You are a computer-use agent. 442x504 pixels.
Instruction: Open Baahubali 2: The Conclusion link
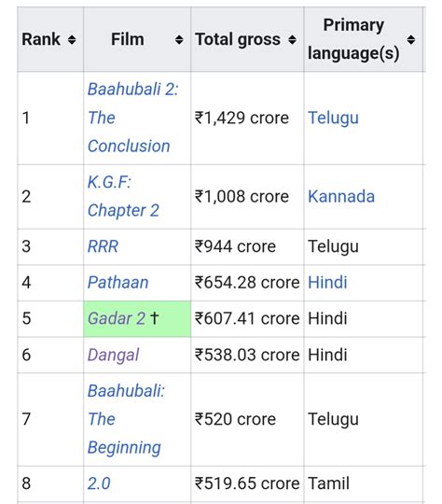pos(132,118)
